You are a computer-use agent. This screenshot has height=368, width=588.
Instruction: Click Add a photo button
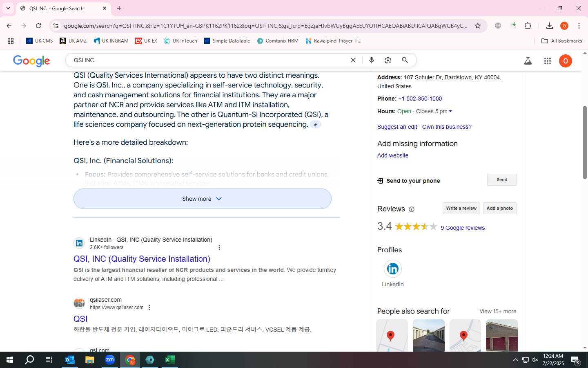point(499,209)
